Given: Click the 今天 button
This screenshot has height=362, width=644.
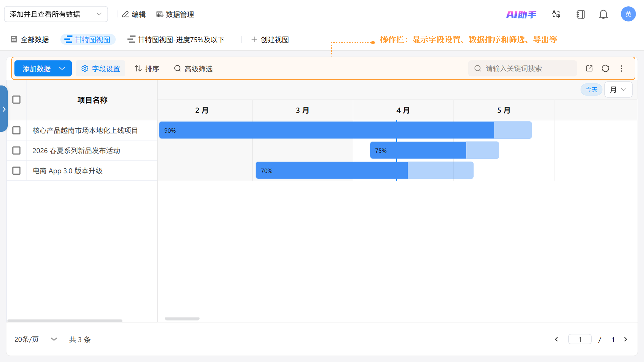Looking at the screenshot, I should tap(591, 89).
